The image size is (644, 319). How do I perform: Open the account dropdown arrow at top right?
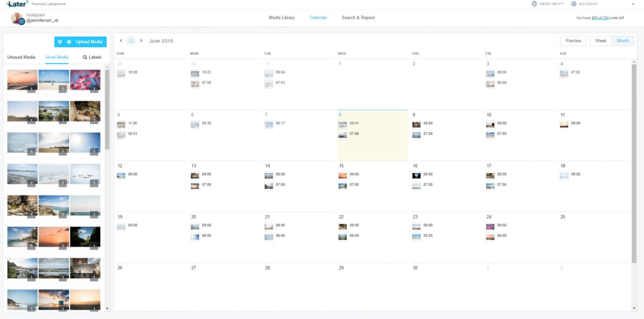click(633, 4)
